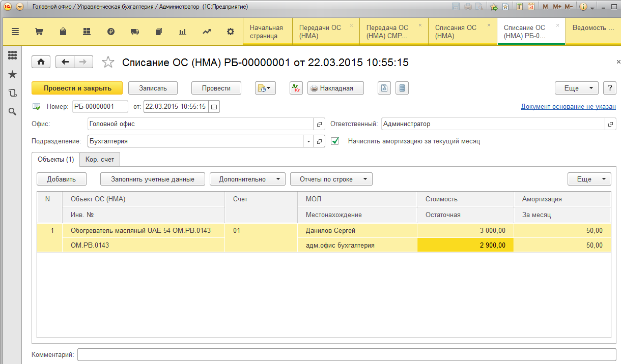Open calculator in title bar

pyautogui.click(x=519, y=7)
